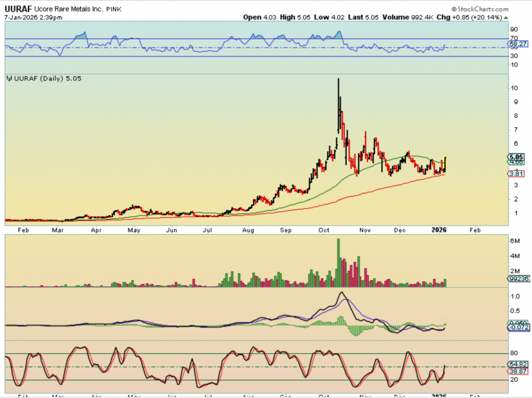This screenshot has width=532, height=398.
Task: Click the Aug label on price date axis
Action: click(x=248, y=231)
